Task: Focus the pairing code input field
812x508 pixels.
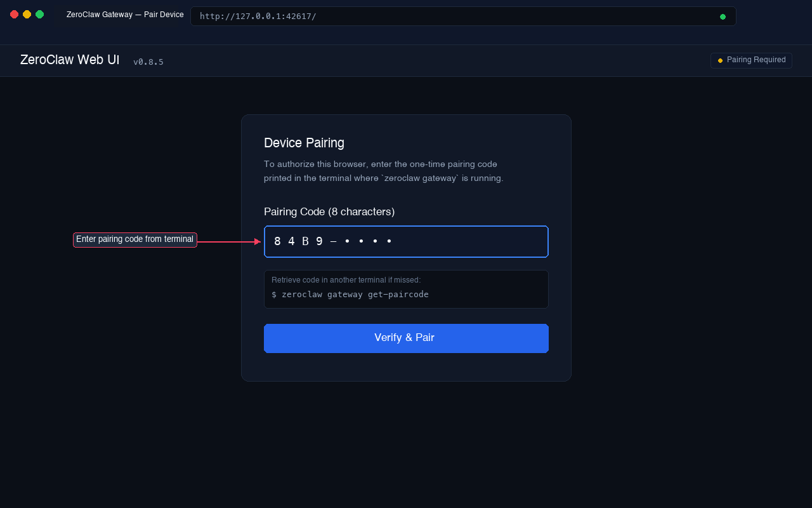Action: [x=406, y=241]
